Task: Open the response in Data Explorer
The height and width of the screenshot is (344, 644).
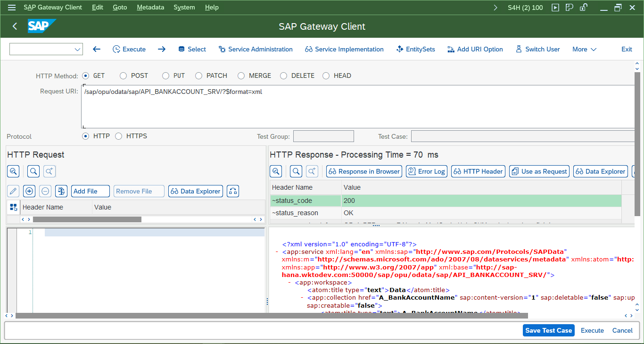Action: point(600,171)
